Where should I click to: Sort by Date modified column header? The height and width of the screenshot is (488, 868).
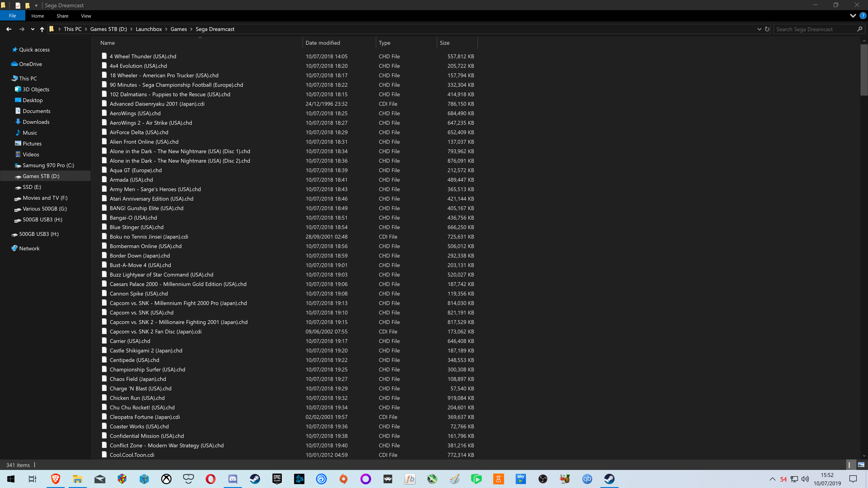(x=323, y=43)
